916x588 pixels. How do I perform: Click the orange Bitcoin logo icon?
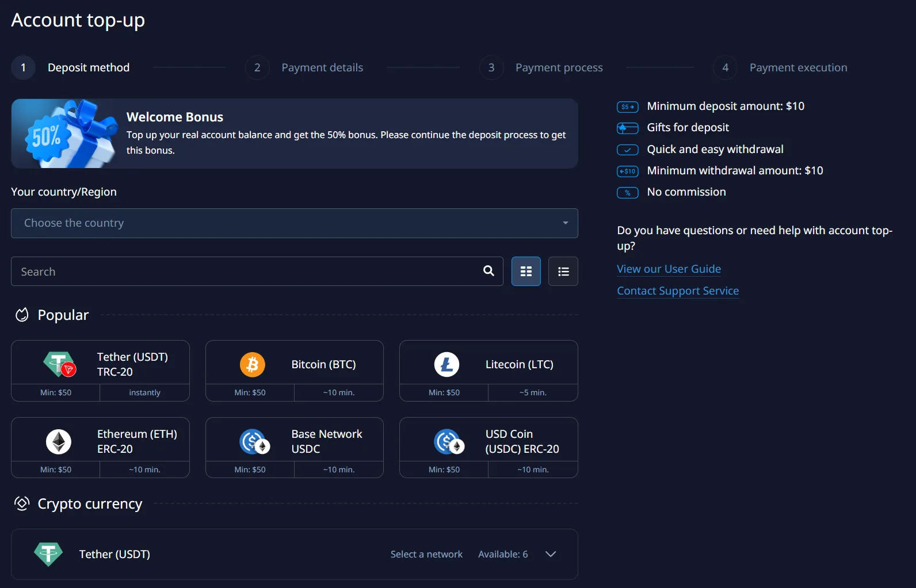tap(253, 364)
